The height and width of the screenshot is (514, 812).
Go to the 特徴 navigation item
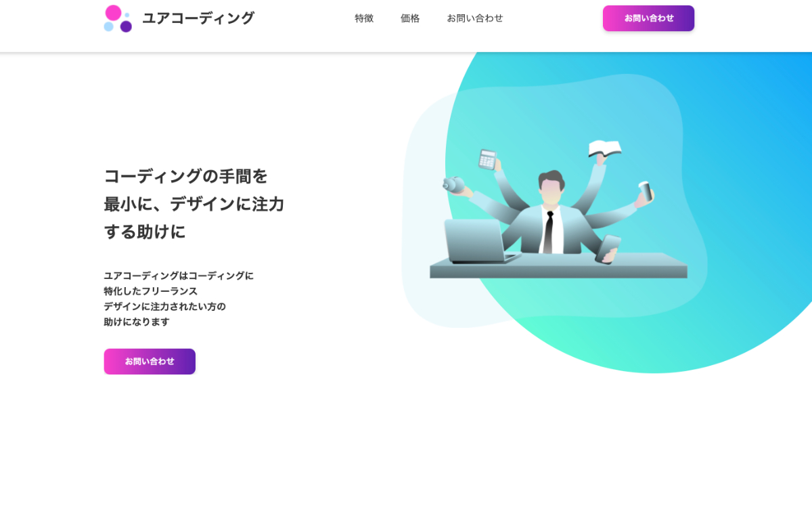tap(364, 18)
